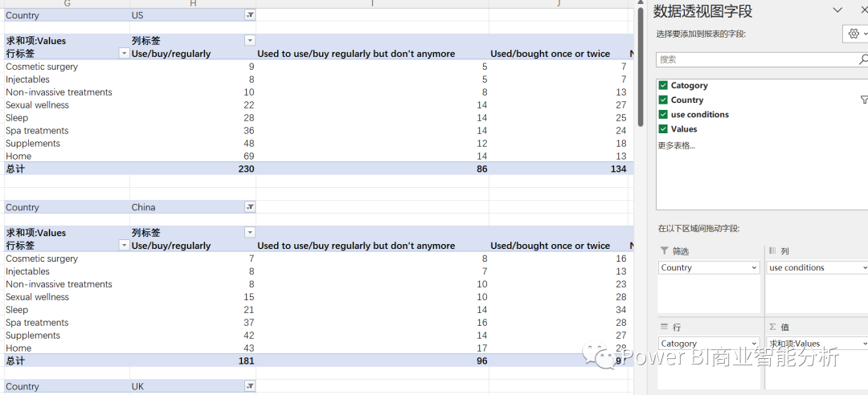Toggle the use conditions field checkbox
This screenshot has width=868, height=395.
click(x=663, y=115)
